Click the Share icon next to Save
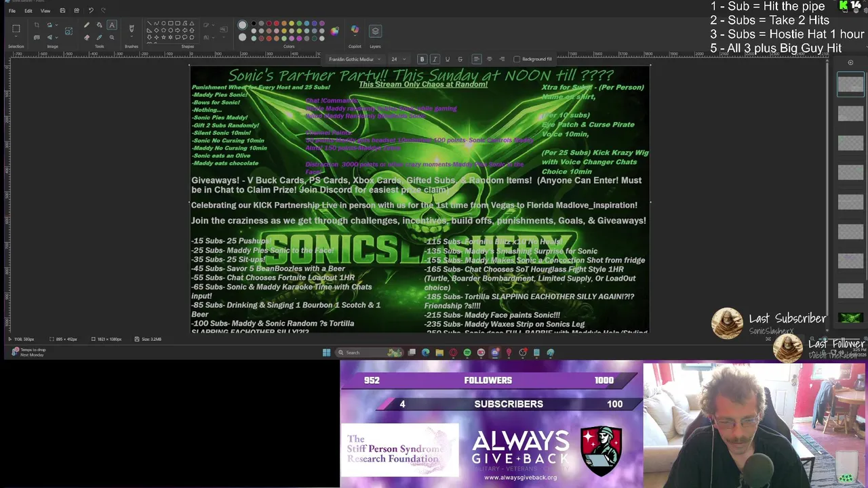The width and height of the screenshot is (868, 488). click(x=77, y=10)
